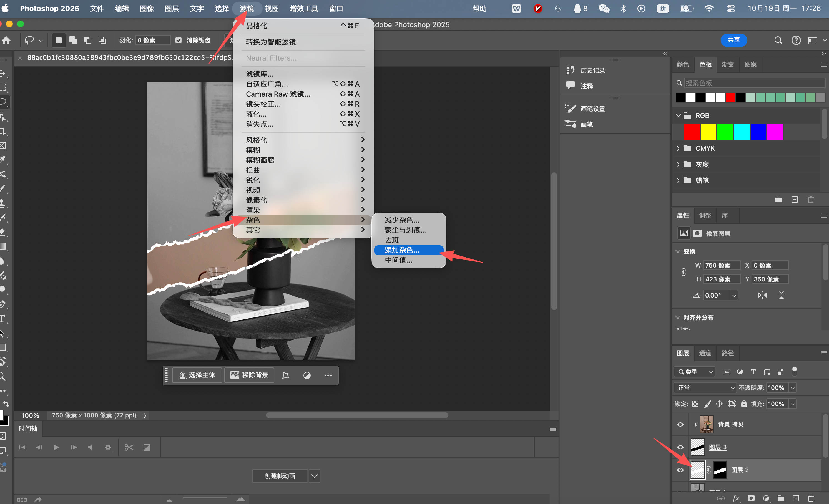Toggle the lock all padlock icon
Viewport: 829px width, 504px height.
click(744, 404)
